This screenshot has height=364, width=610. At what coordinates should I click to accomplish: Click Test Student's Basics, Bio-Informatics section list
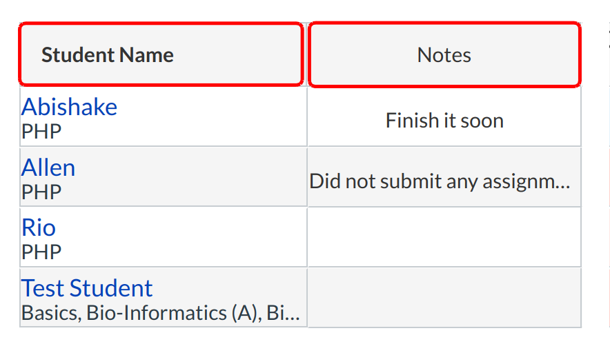click(x=160, y=313)
